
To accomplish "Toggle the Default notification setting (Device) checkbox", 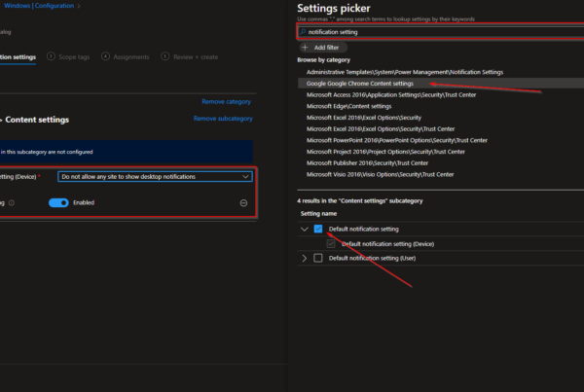I will pyautogui.click(x=332, y=243).
